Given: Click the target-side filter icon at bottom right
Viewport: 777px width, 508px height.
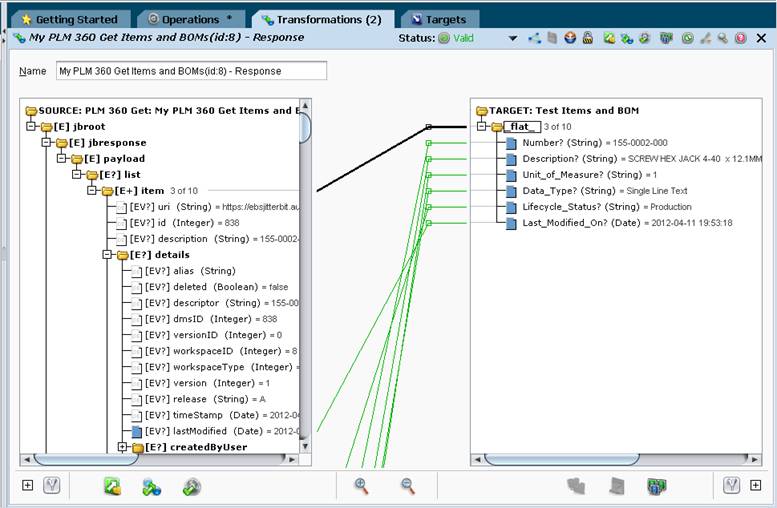Looking at the screenshot, I should pyautogui.click(x=731, y=485).
